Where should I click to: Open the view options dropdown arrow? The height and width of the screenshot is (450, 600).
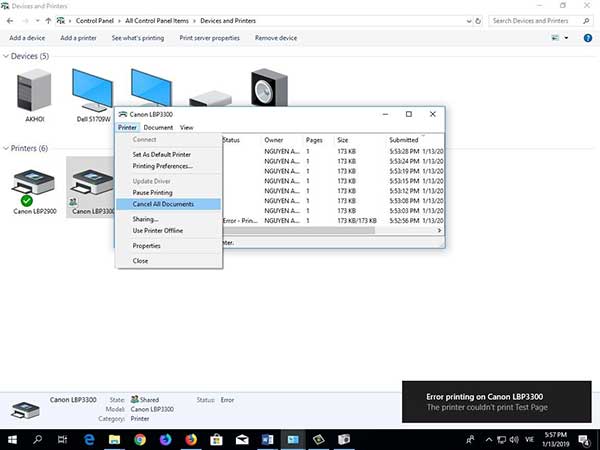[566, 38]
